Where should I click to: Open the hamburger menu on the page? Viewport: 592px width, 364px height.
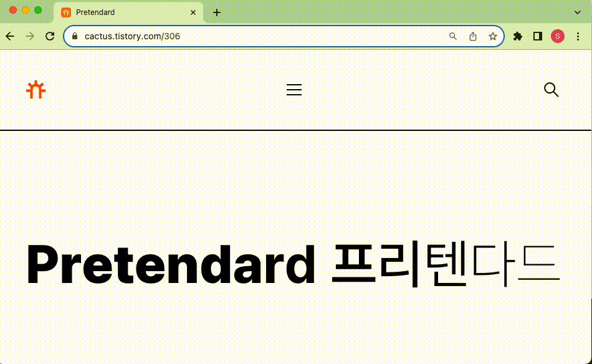click(x=294, y=90)
